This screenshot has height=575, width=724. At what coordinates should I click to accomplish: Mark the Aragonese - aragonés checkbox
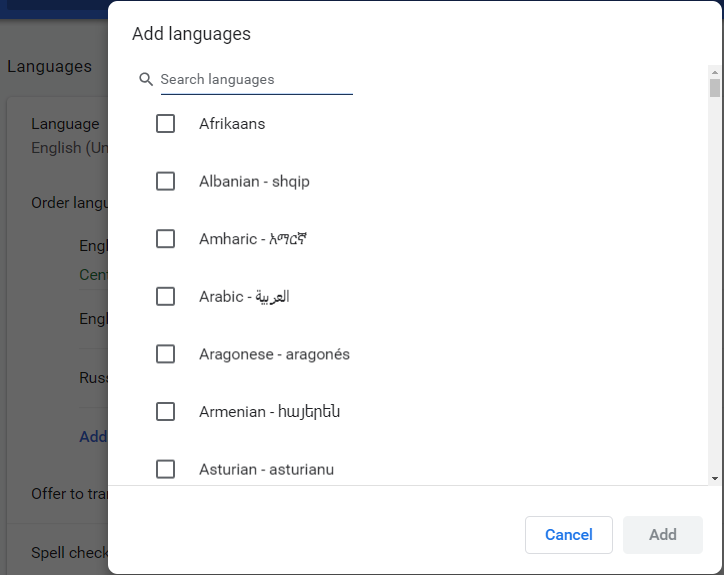click(165, 354)
